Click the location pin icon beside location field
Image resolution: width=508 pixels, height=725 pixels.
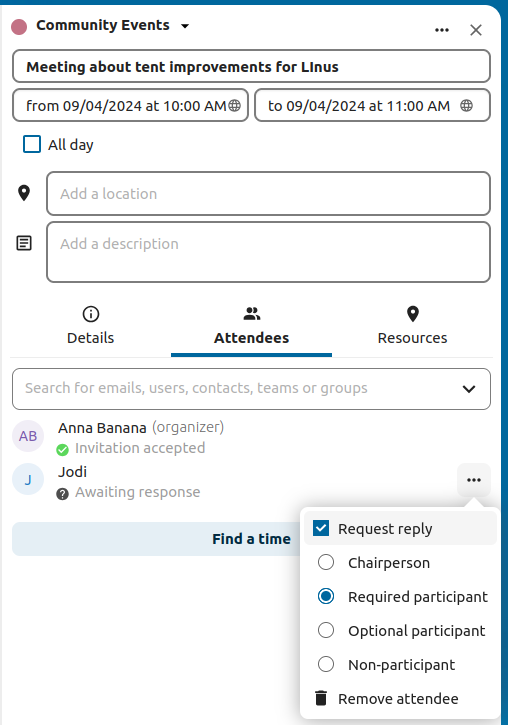(x=24, y=193)
